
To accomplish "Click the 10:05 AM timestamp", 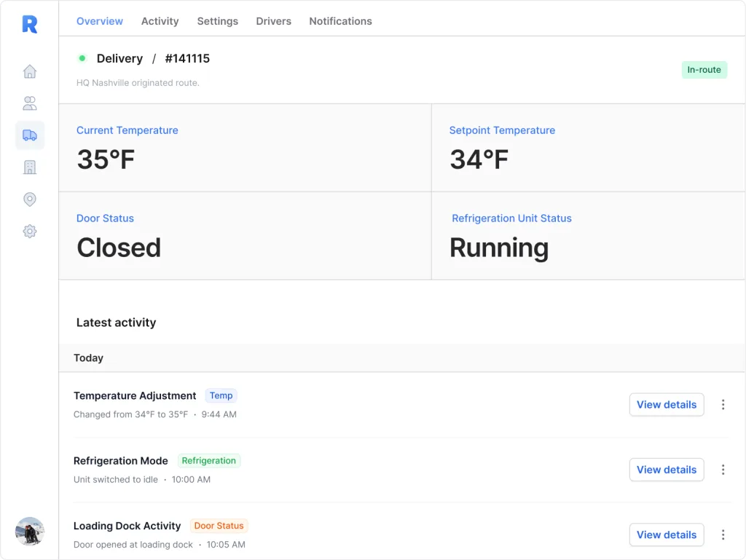I will tap(226, 545).
